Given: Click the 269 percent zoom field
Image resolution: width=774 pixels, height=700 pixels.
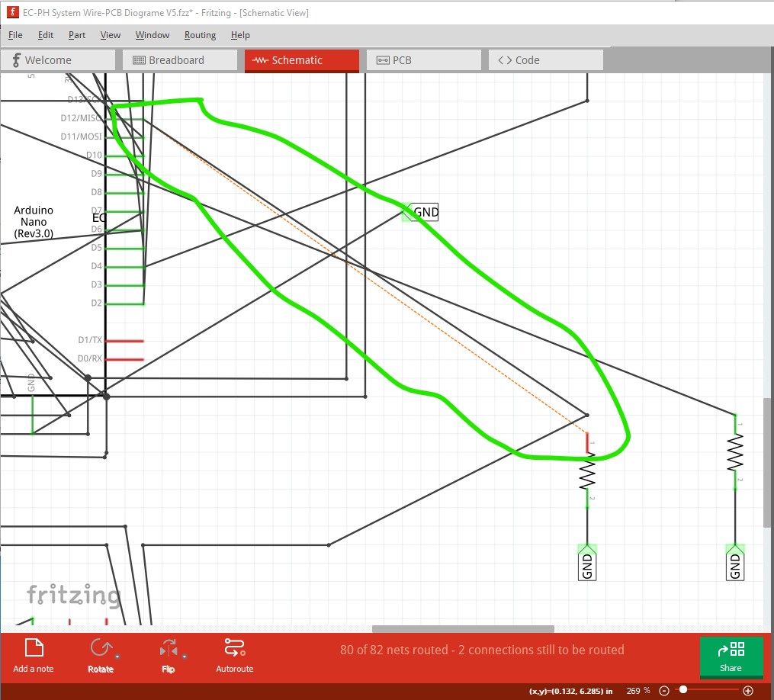Looking at the screenshot, I should click(637, 690).
